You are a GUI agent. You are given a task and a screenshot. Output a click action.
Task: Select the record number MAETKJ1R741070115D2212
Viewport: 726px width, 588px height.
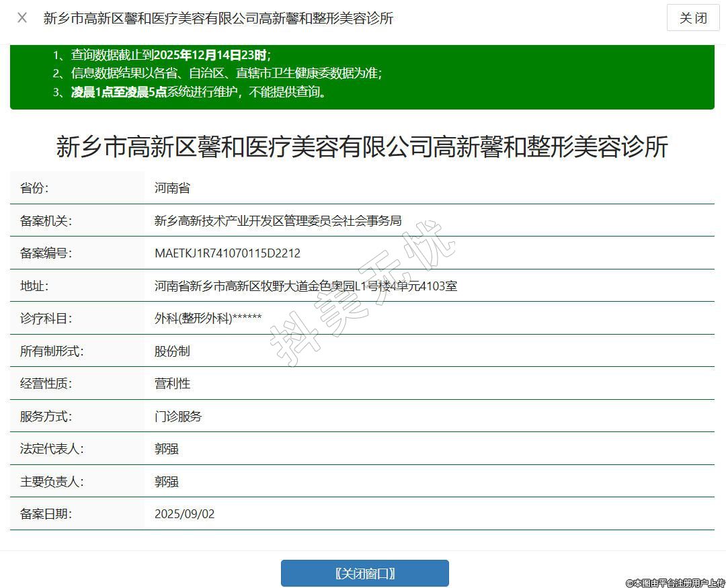click(x=227, y=253)
